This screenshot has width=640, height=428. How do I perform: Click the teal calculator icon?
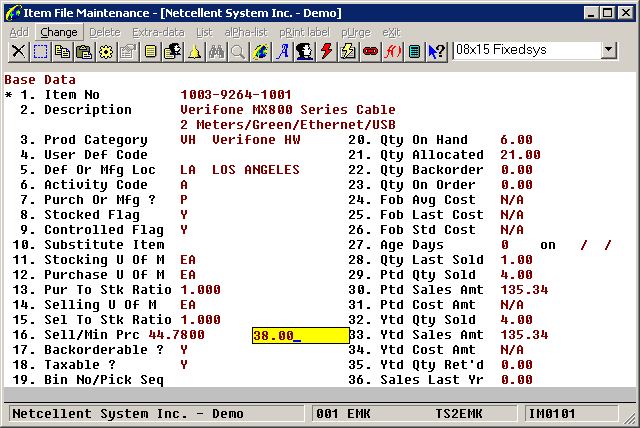[415, 52]
